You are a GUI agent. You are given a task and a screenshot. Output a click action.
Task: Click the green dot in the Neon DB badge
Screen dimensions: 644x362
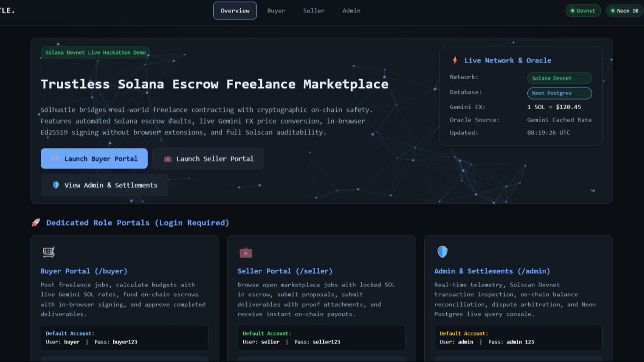coord(613,11)
